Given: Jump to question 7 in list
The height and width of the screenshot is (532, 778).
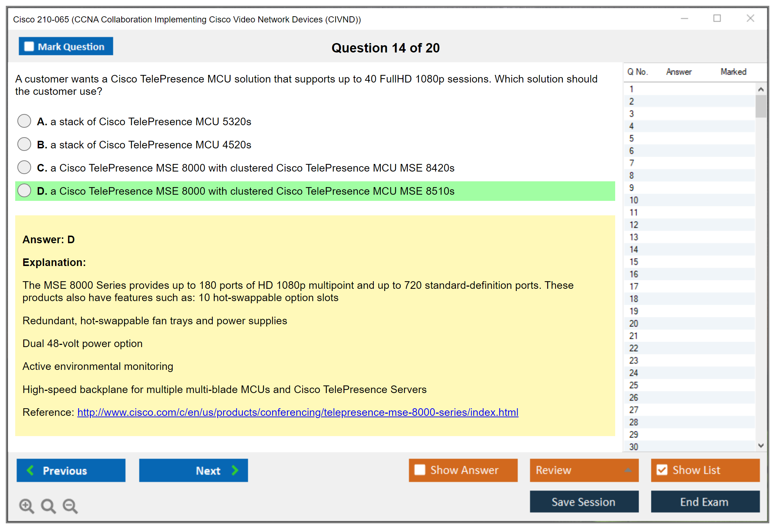Looking at the screenshot, I should 631,163.
